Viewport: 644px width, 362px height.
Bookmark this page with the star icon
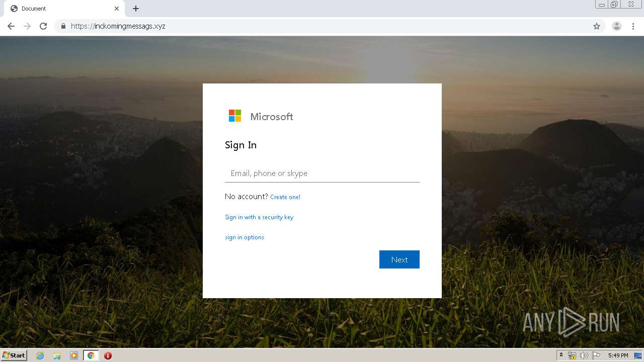click(597, 26)
